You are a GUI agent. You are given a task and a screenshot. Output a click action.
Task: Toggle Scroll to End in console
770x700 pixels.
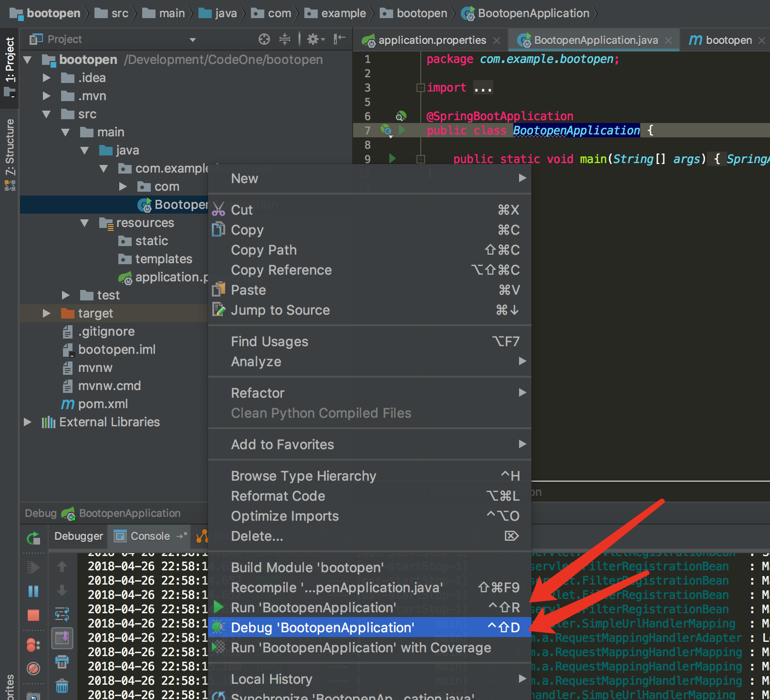coord(62,638)
